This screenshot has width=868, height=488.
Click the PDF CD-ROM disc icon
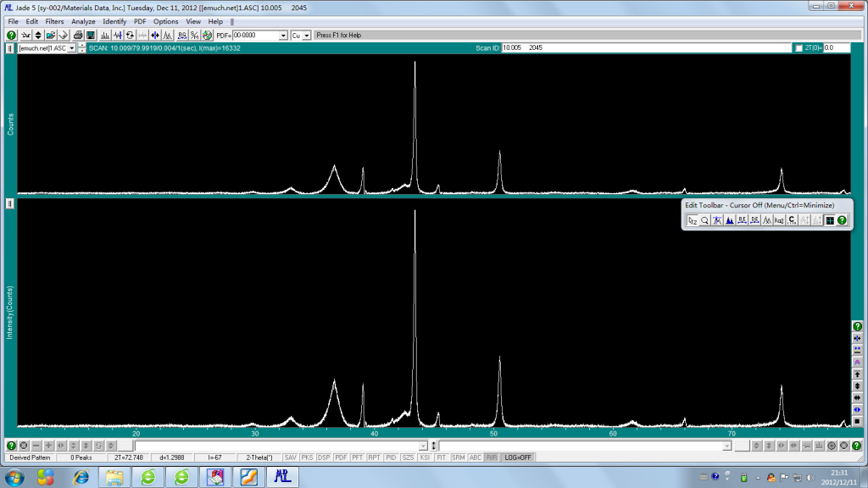(207, 35)
